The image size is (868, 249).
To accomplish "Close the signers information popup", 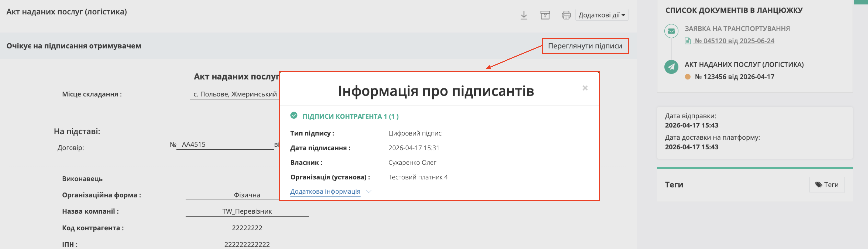I will [585, 88].
